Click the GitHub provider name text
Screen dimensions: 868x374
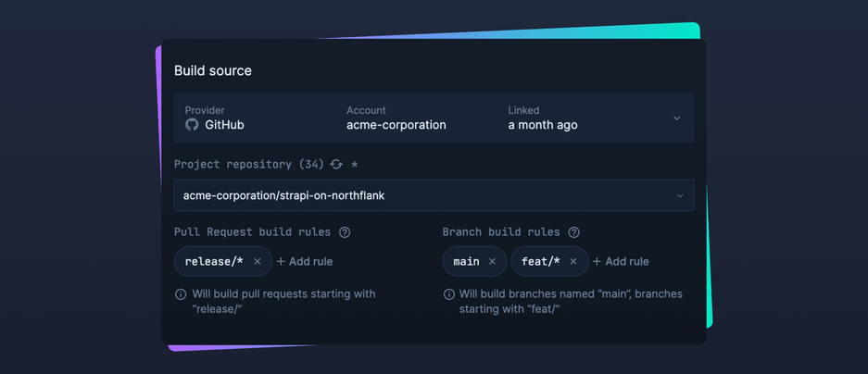[225, 125]
